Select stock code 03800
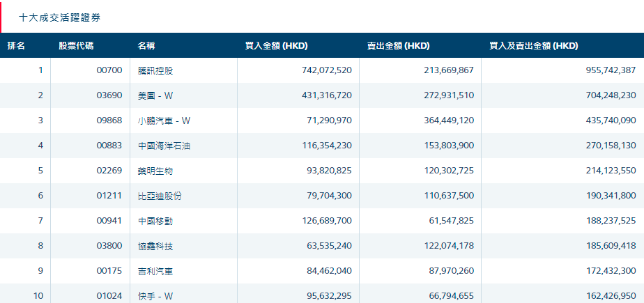This screenshot has height=303, width=644. (109, 246)
